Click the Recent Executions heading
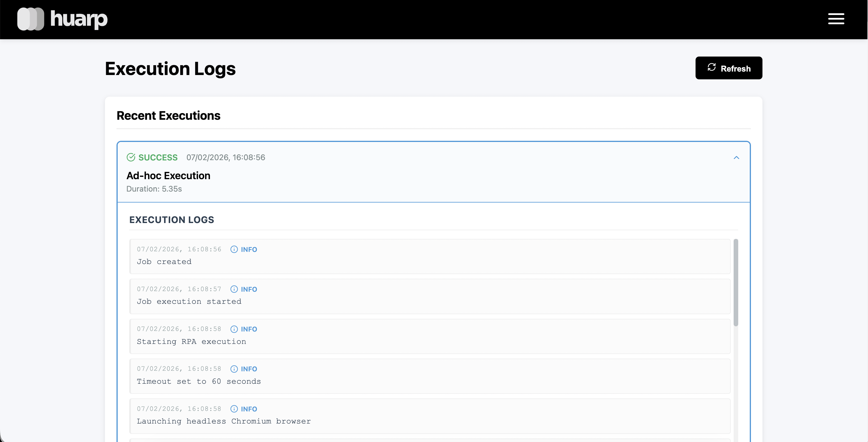This screenshot has height=442, width=868. [168, 116]
